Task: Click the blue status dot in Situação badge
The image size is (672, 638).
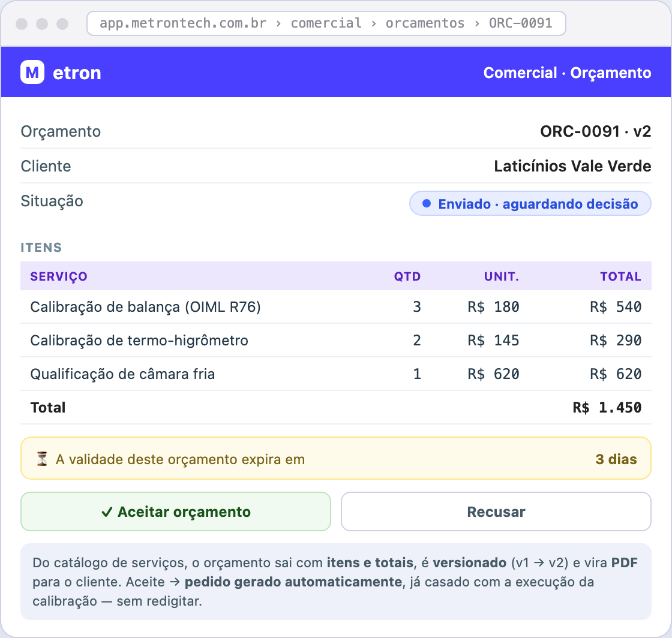Action: pos(427,203)
